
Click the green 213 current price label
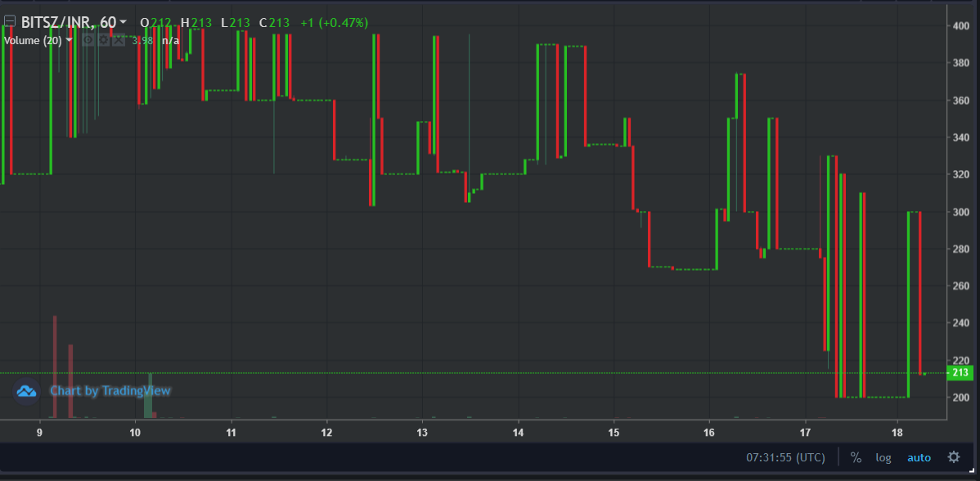pyautogui.click(x=960, y=373)
